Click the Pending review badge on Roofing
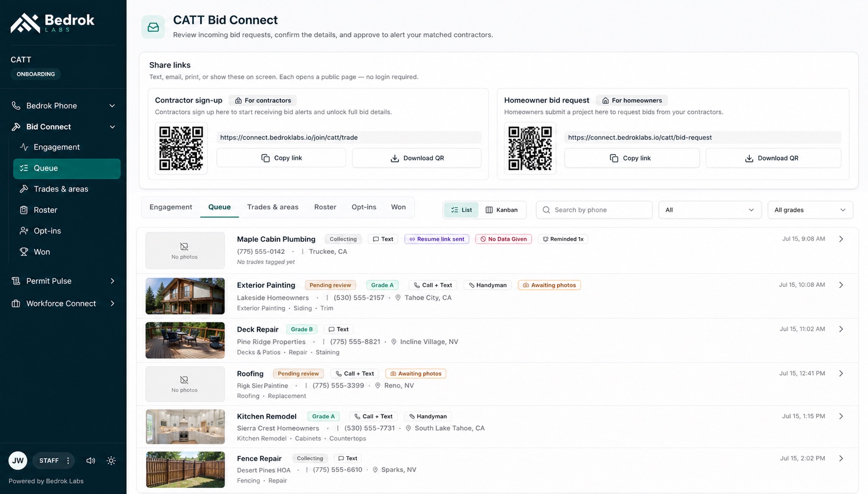 click(x=298, y=373)
